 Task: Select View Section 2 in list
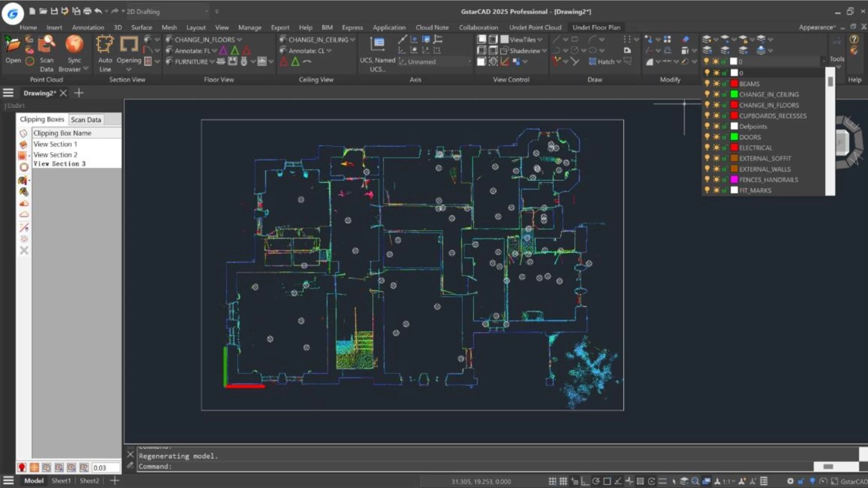point(55,155)
